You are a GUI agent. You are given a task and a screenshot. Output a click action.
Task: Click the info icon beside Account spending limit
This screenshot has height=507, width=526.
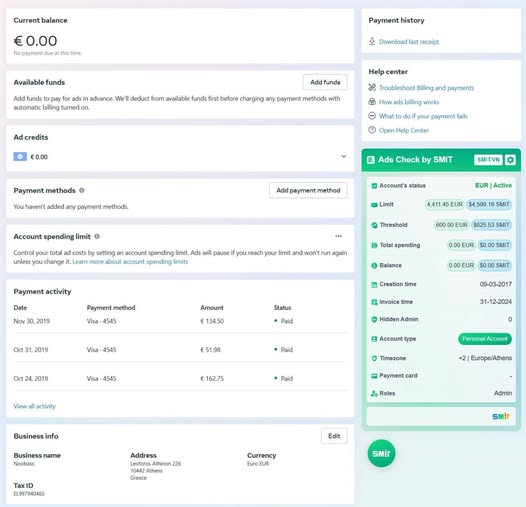click(x=97, y=236)
